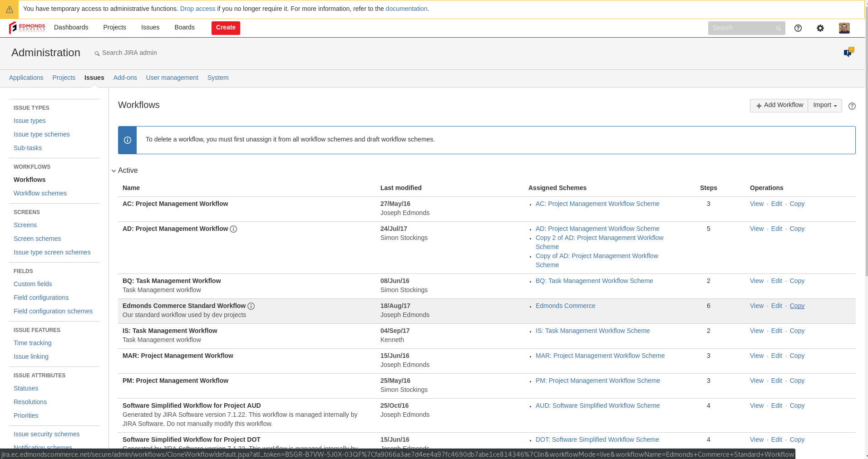Open the settings gear menu
The height and width of the screenshot is (459, 868).
coord(820,28)
